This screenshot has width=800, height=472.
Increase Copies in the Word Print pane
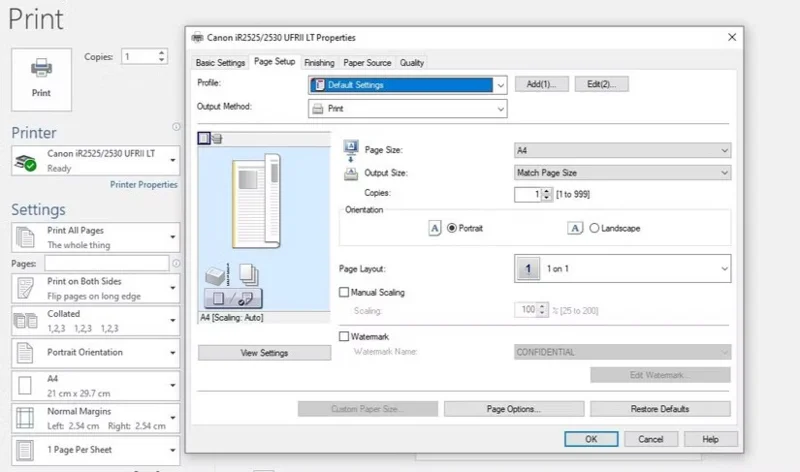point(162,53)
